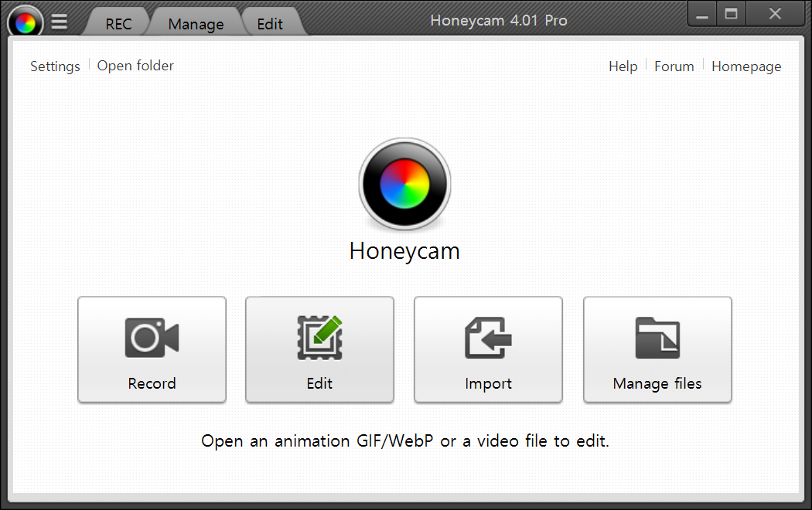
Task: Click the Import button with arrow icon
Action: [x=488, y=349]
